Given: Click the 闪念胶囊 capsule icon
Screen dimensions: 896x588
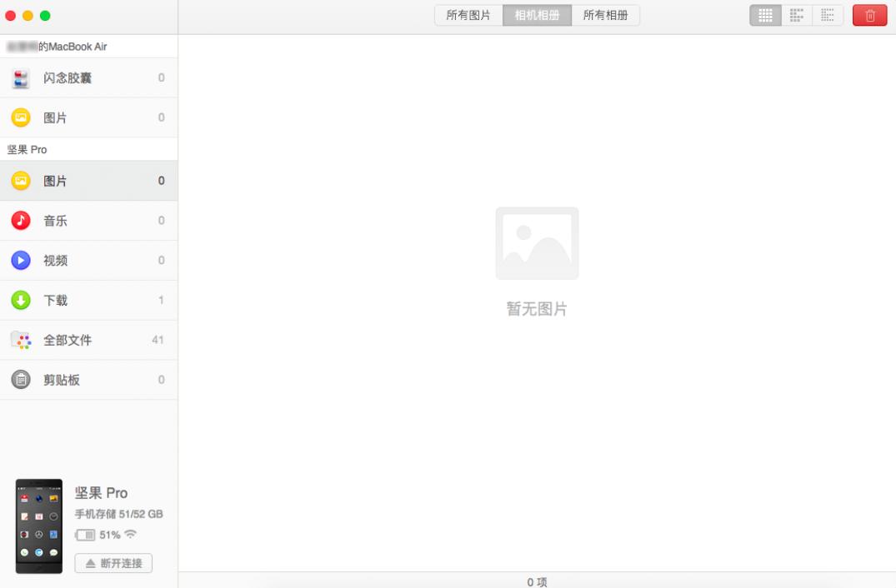Looking at the screenshot, I should 21,78.
